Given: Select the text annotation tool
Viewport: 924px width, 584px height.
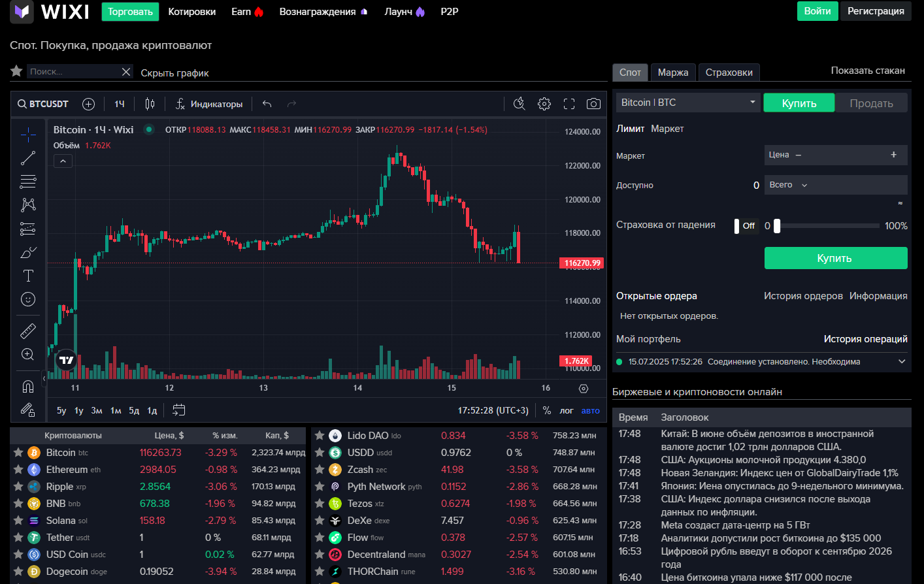Looking at the screenshot, I should pos(28,276).
